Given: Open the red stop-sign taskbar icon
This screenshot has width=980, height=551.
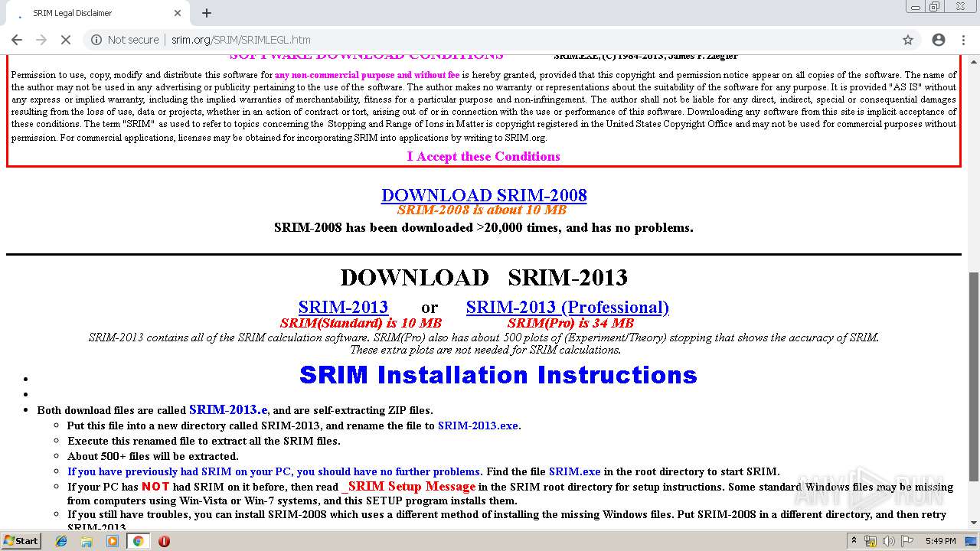Looking at the screenshot, I should 164,541.
